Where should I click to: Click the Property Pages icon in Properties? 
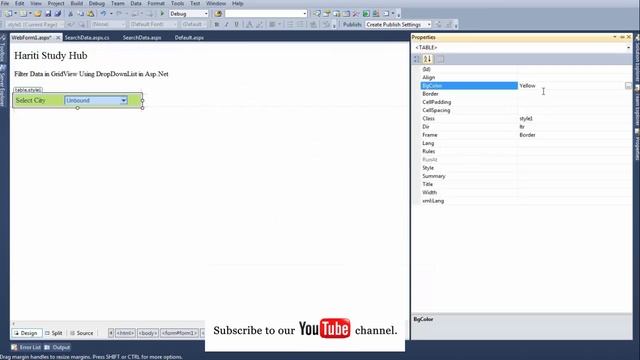click(440, 59)
